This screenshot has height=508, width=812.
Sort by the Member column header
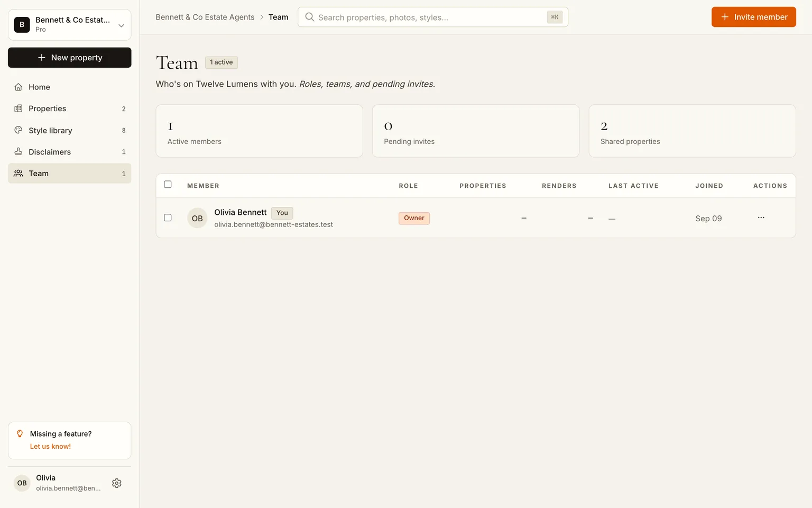point(203,186)
